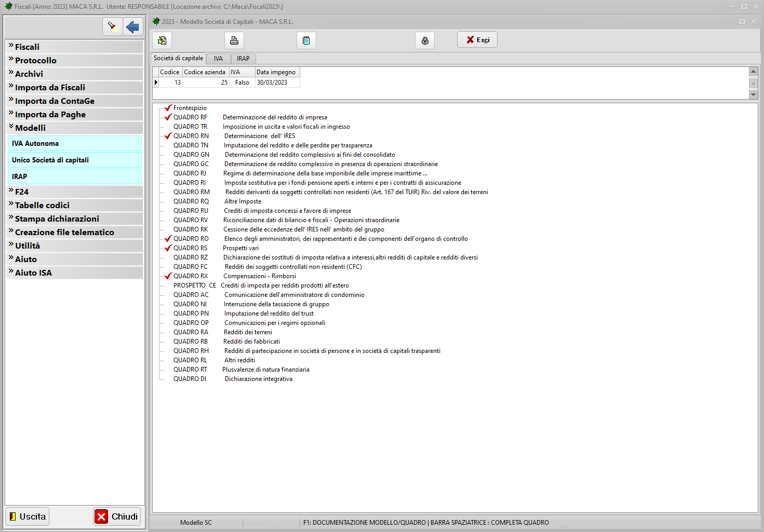Open Unico Società di capitali model
764x532 pixels.
coord(50,160)
